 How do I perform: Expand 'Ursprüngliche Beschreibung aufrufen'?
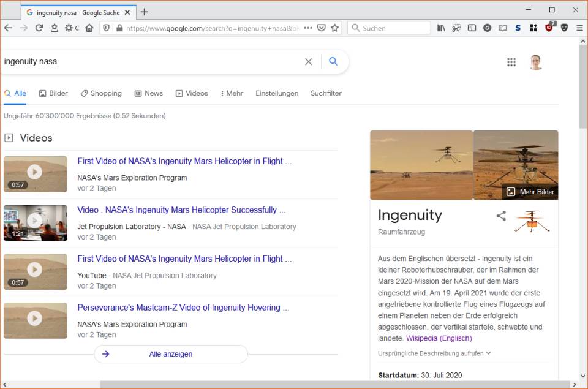[x=434, y=353]
